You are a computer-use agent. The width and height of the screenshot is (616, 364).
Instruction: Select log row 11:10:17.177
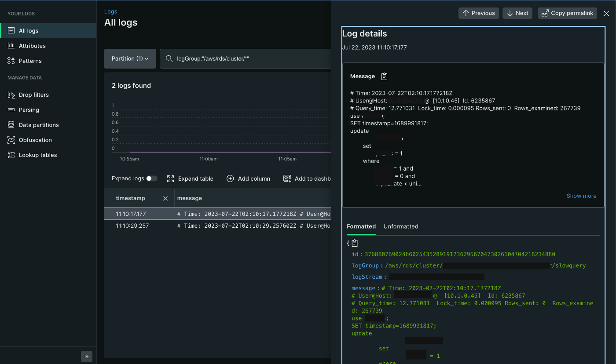(217, 214)
